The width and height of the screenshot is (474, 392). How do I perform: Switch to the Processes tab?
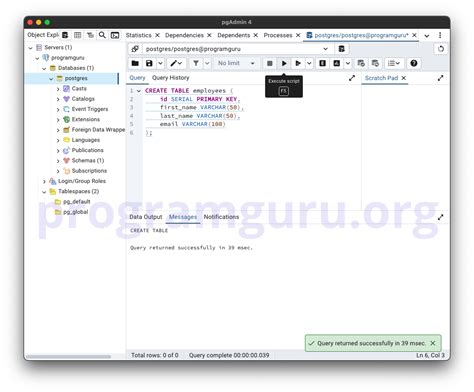coord(278,35)
